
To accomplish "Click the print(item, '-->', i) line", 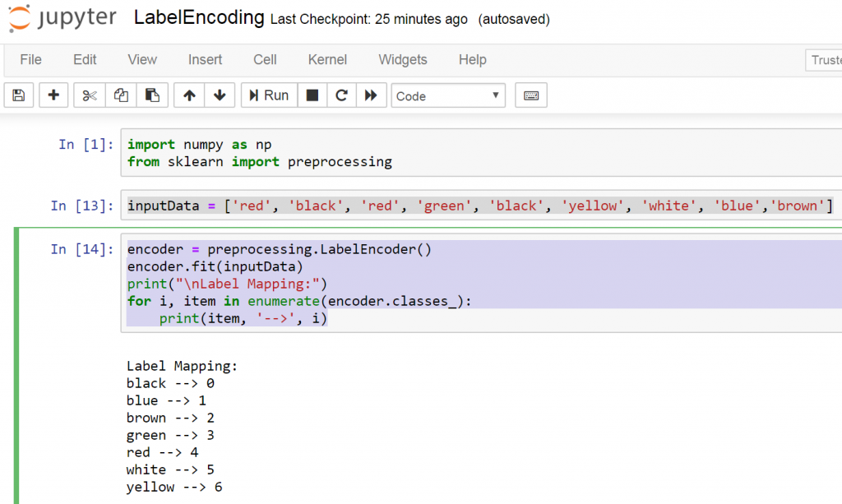I will [x=243, y=318].
